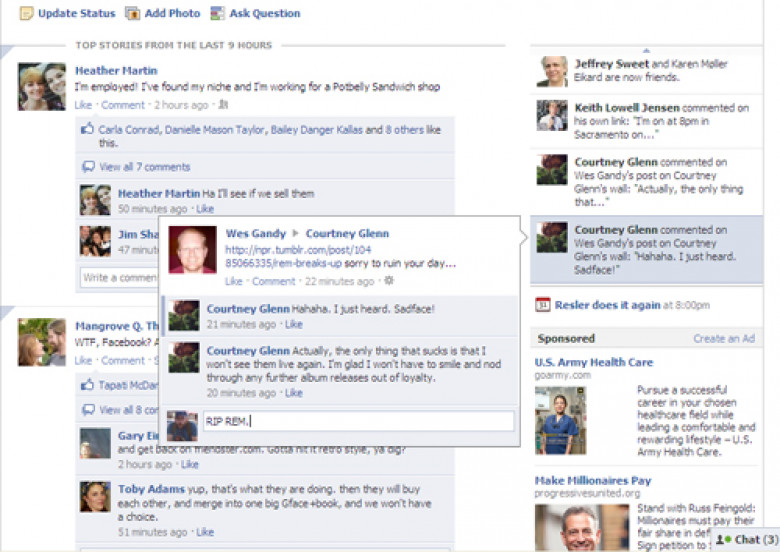
Task: Click gear icon on Wes Gandy's post
Action: [389, 281]
